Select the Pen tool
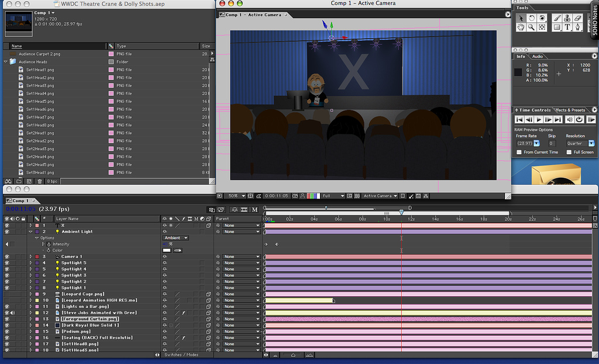This screenshot has width=599, height=364. 577,27
